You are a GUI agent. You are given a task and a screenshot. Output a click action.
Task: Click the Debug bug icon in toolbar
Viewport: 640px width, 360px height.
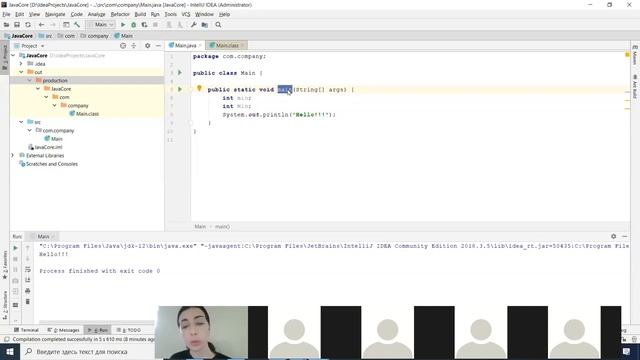click(x=133, y=25)
